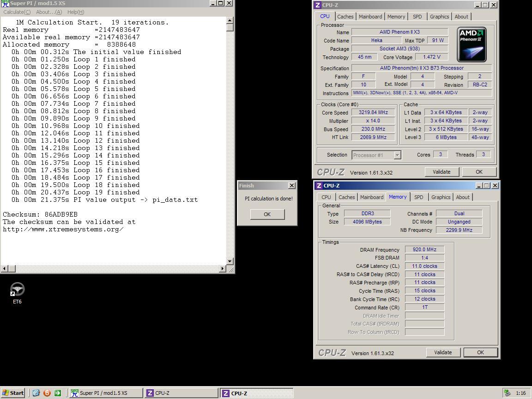Click the memory Size value 4096 MBytes
This screenshot has width=532, height=399.
coord(367,222)
